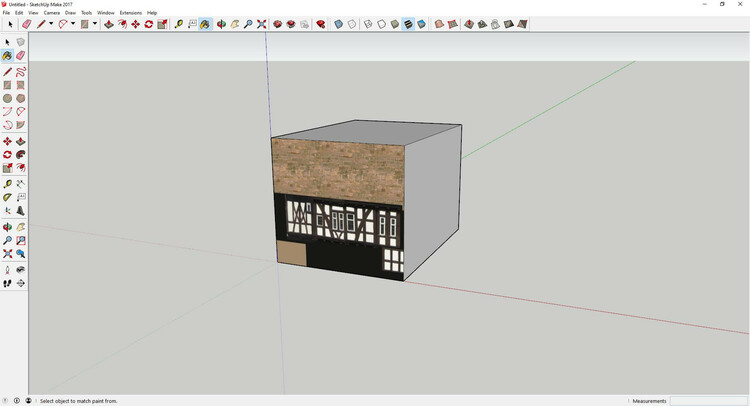The height and width of the screenshot is (406, 750).
Task: Select the Polygon tool in the left tool set
Action: pyautogui.click(x=21, y=98)
